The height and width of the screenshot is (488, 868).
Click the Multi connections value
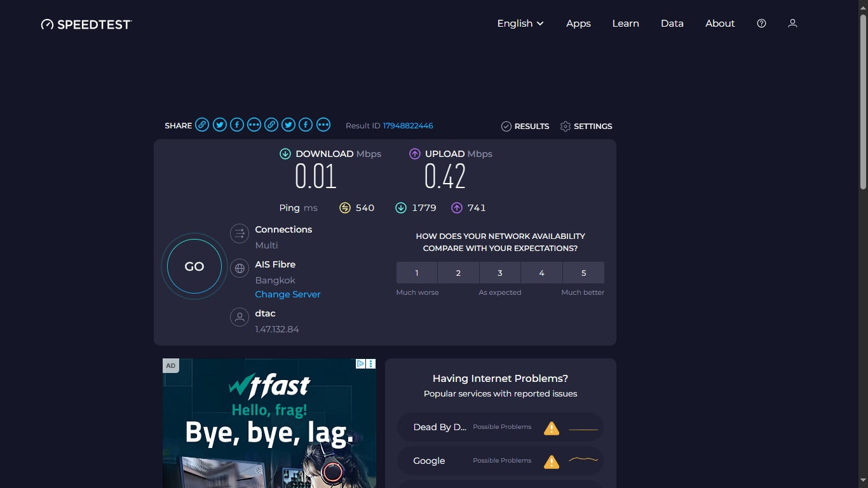[x=266, y=245]
